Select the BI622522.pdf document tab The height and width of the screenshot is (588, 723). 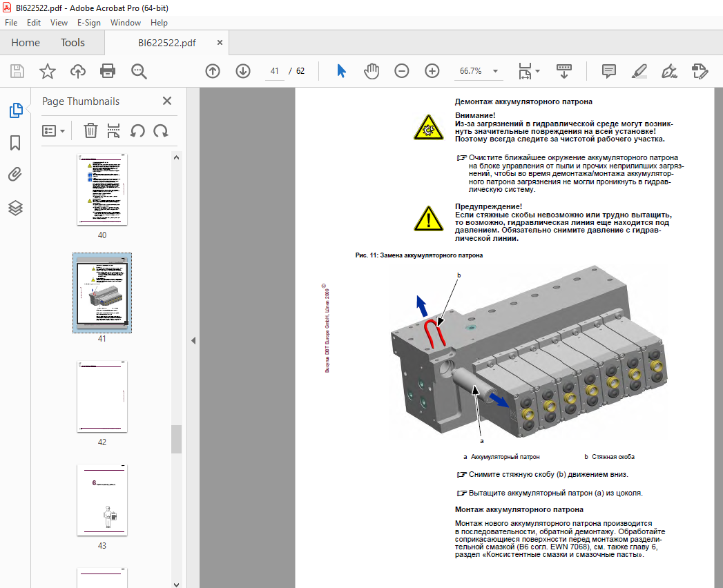click(x=167, y=43)
